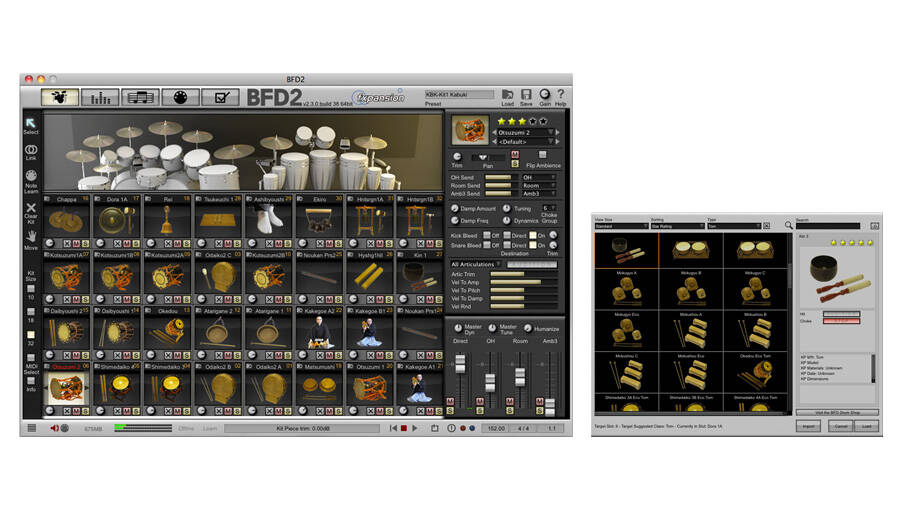The image size is (900, 511).
Task: Open the Kit page drum icon tab
Action: coord(60,97)
